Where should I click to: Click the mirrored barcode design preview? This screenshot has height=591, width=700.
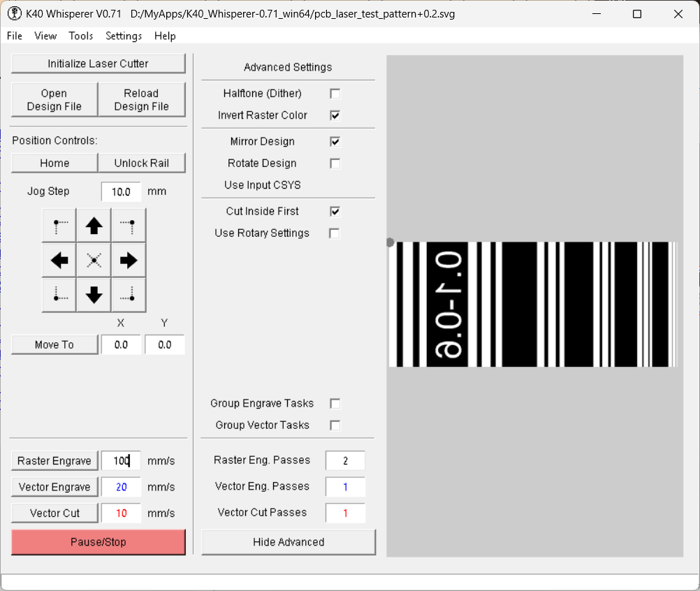tap(533, 305)
